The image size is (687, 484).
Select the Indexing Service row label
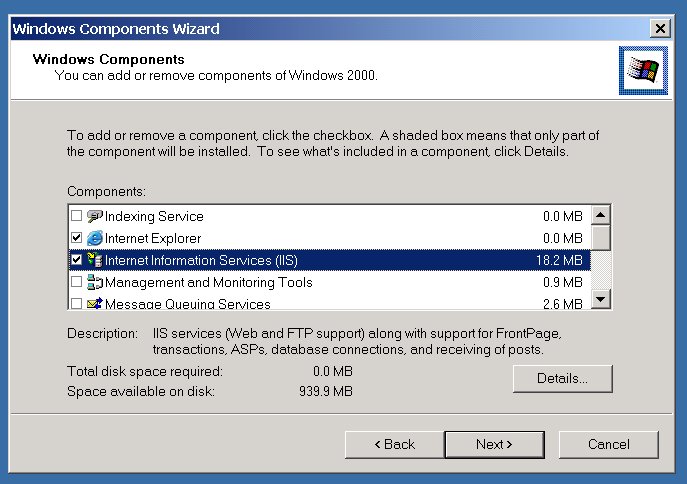[x=154, y=216]
